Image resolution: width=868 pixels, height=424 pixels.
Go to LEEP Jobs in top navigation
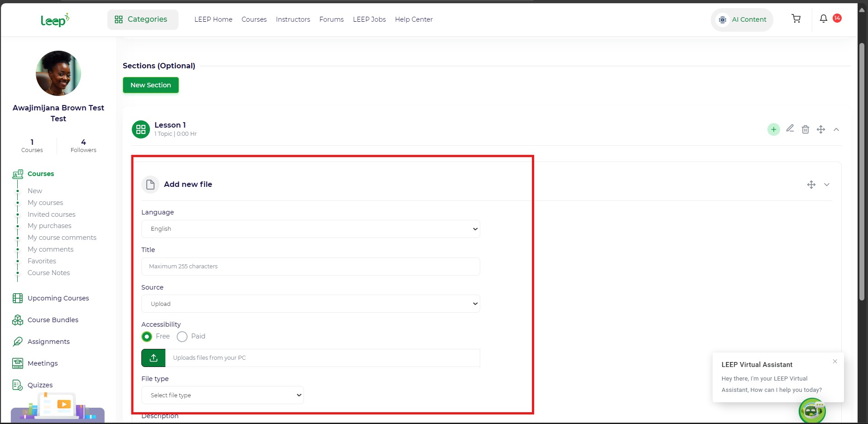369,19
